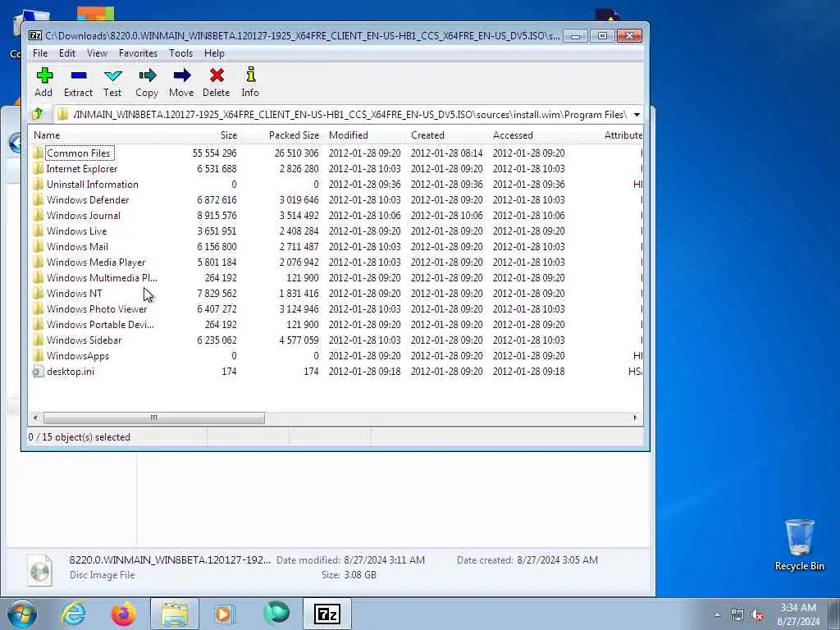
Task: Open the Recycle Bin on desktop
Action: pyautogui.click(x=799, y=545)
